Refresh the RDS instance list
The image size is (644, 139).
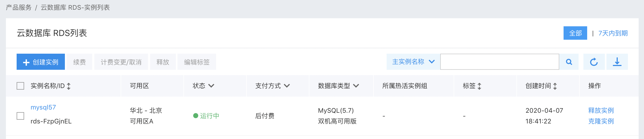click(x=594, y=62)
